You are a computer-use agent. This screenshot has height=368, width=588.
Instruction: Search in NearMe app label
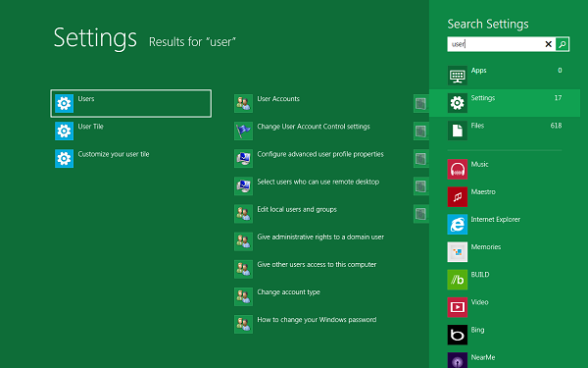point(482,357)
